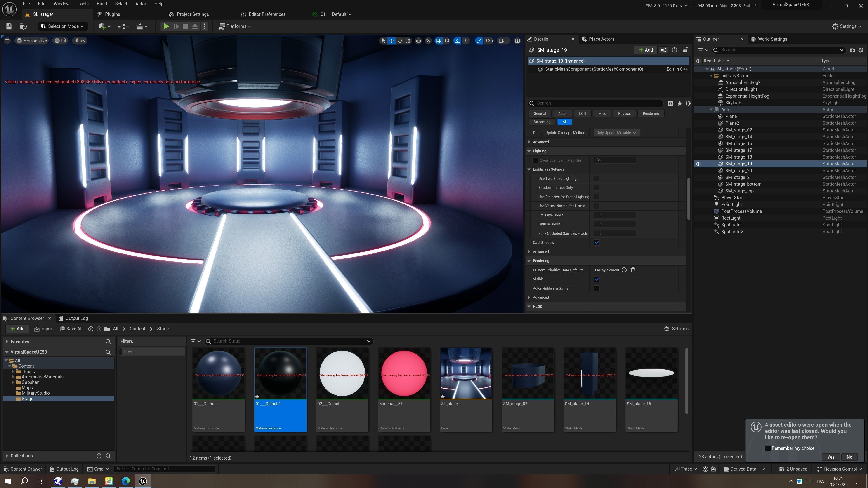Enable the Actor Hidden In Game checkbox
The height and width of the screenshot is (488, 868).
click(597, 288)
